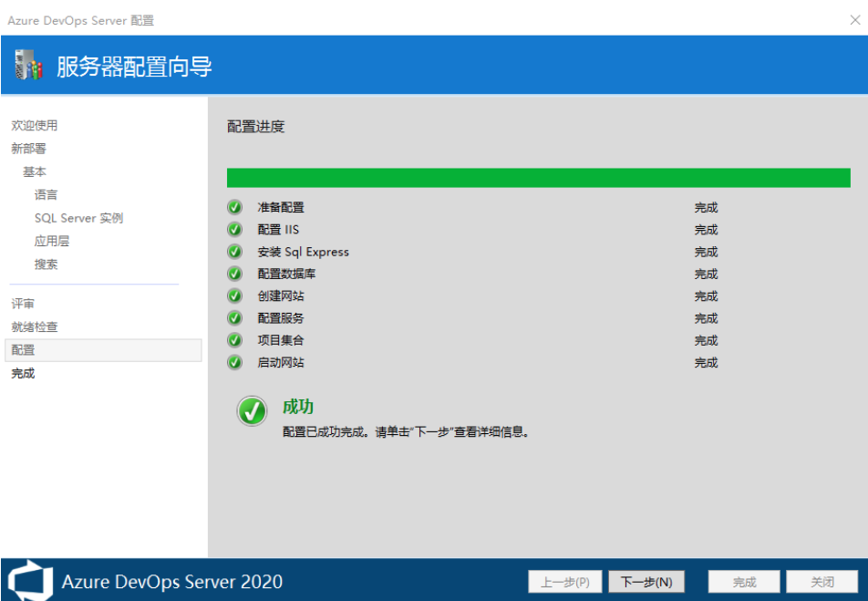Click 完成 status of 安装 Sql Express row

(706, 252)
